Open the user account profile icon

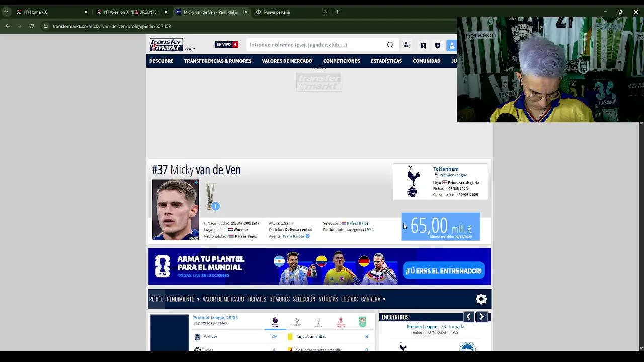click(x=451, y=45)
